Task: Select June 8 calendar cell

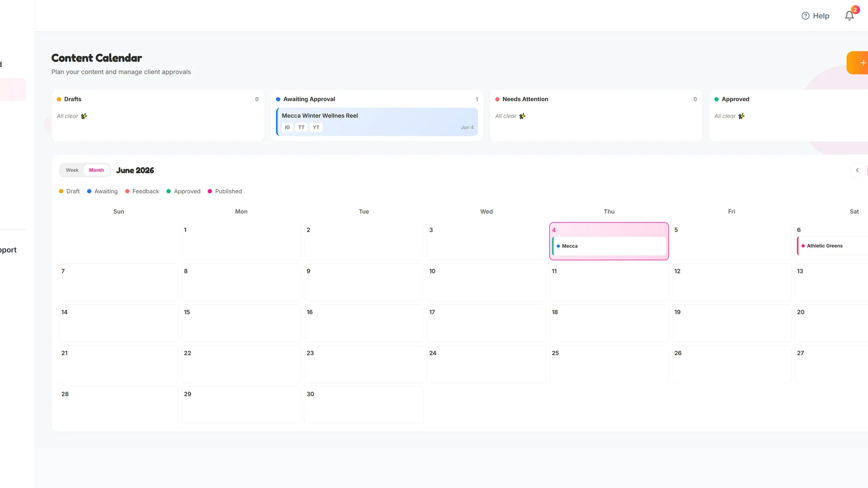Action: pyautogui.click(x=241, y=282)
